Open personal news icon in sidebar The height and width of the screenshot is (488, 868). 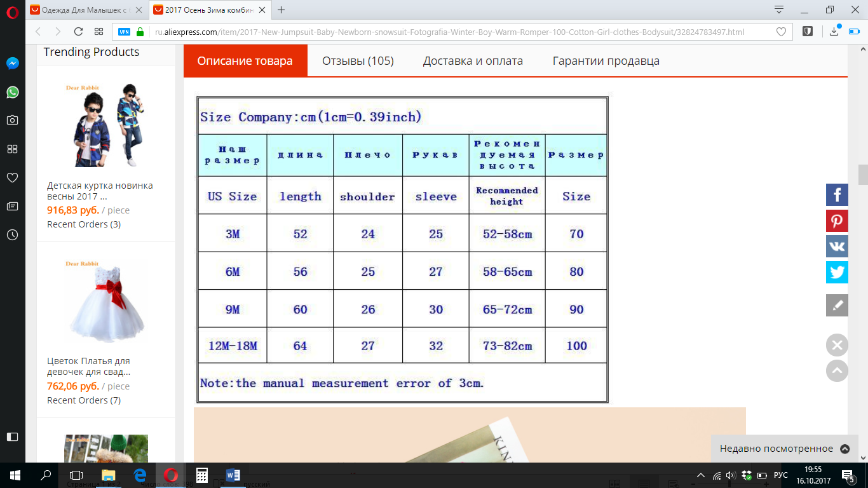point(12,206)
